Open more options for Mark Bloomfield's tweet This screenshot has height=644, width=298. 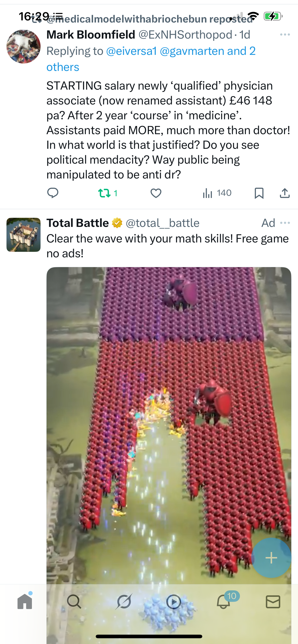285,34
